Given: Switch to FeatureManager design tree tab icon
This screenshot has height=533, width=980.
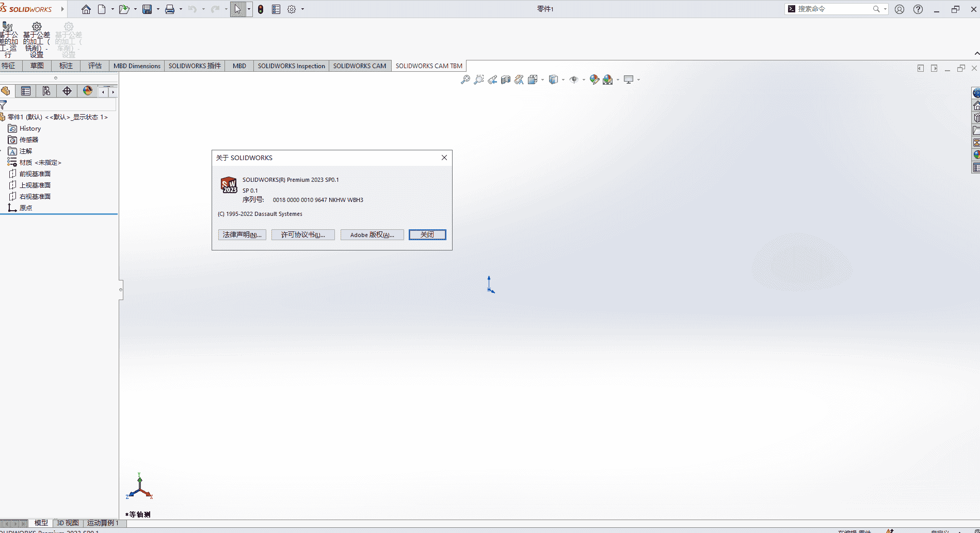Looking at the screenshot, I should point(6,91).
